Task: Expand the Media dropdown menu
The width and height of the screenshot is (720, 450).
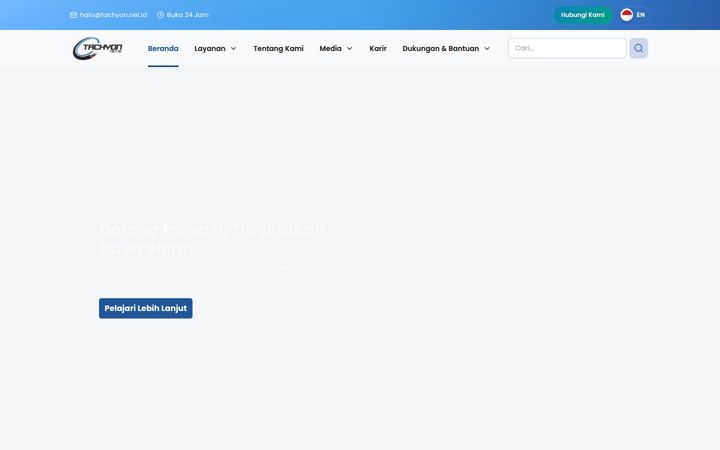Action: coord(336,48)
